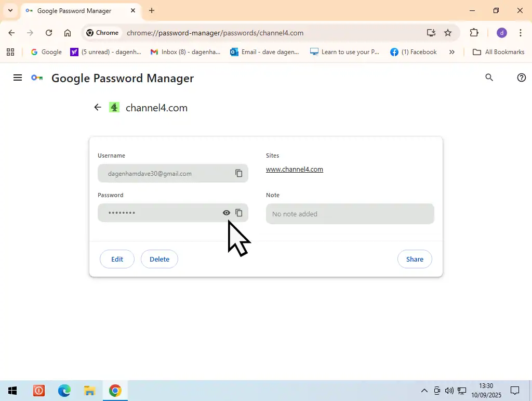Show the hidden password with eye icon

pyautogui.click(x=227, y=213)
